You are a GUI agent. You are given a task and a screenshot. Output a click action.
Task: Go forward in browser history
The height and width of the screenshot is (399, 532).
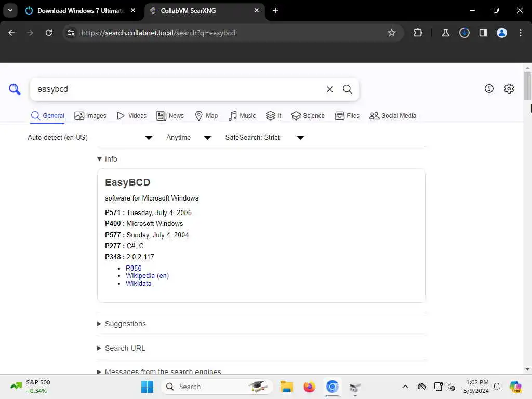(30, 33)
